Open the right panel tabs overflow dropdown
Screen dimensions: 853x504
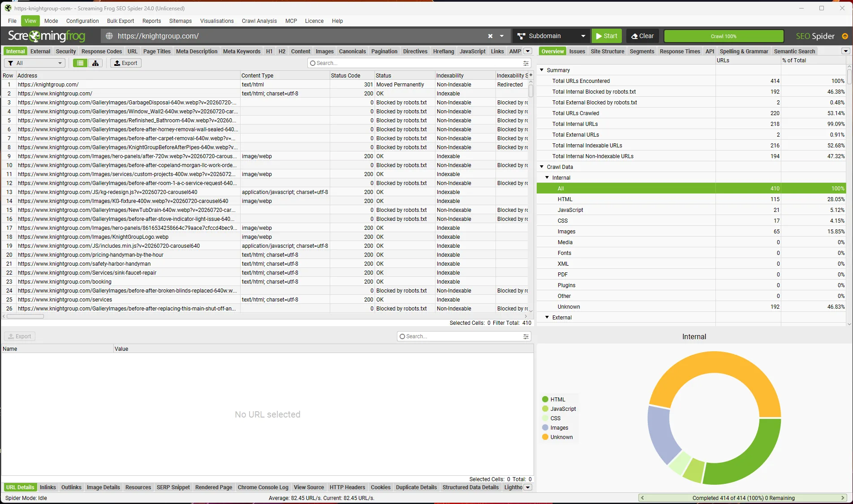846,51
